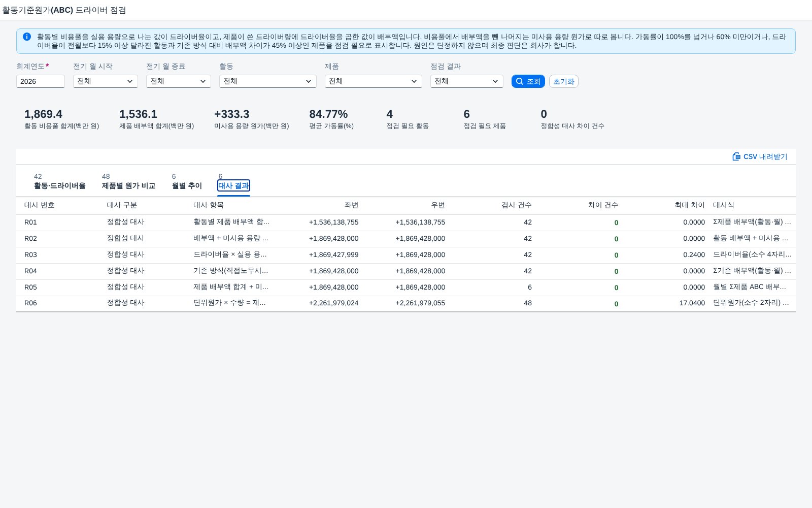Sort by 대사 번호 column header
This screenshot has height=508, width=812.
tap(40, 205)
